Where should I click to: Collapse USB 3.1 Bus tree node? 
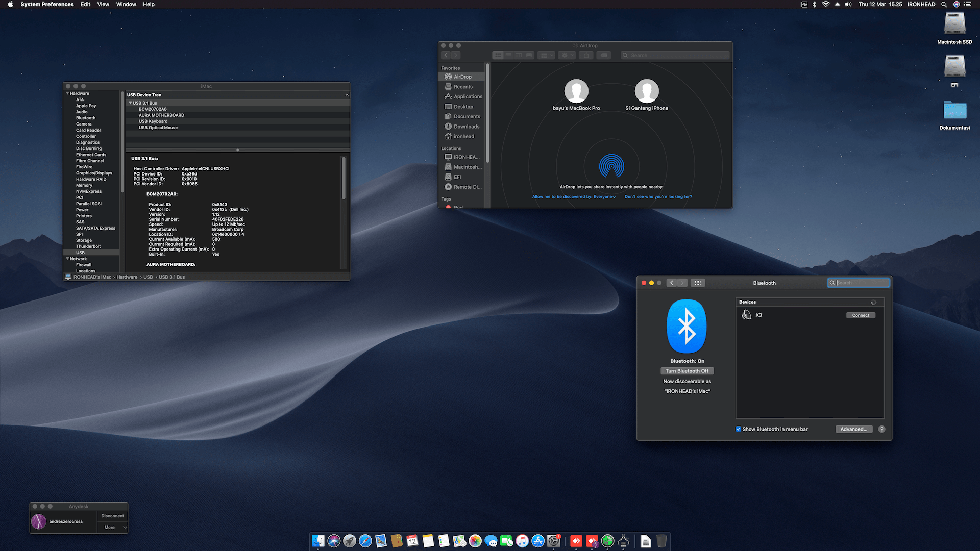tap(130, 103)
